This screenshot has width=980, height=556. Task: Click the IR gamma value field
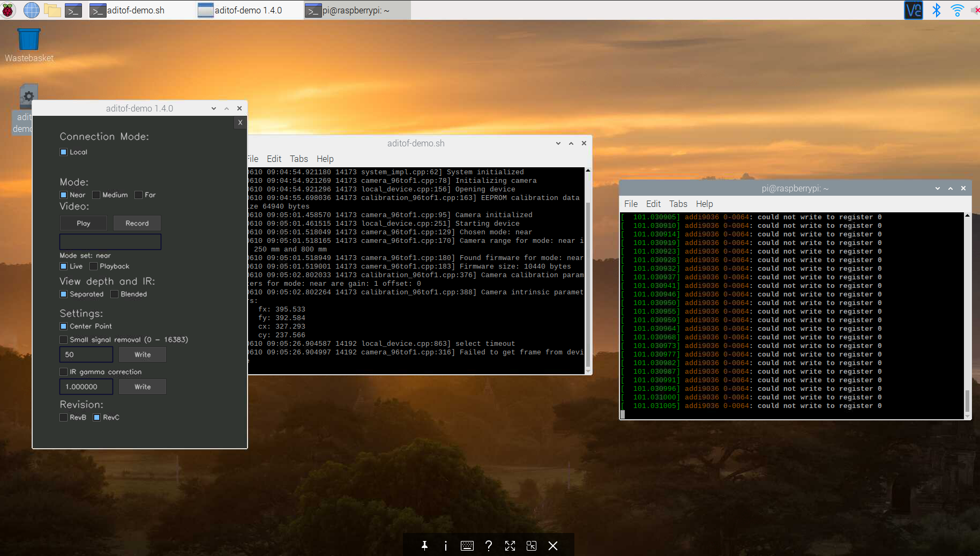[x=86, y=387]
